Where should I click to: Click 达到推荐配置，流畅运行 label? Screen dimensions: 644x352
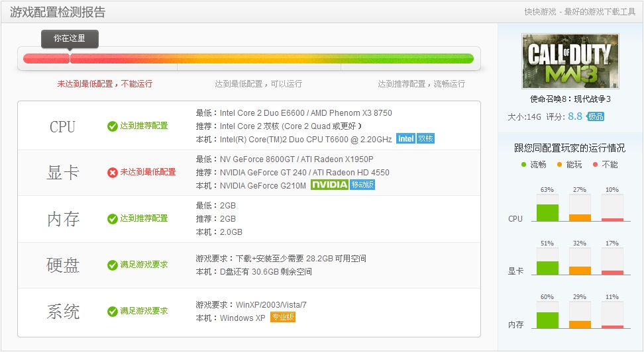(x=421, y=83)
